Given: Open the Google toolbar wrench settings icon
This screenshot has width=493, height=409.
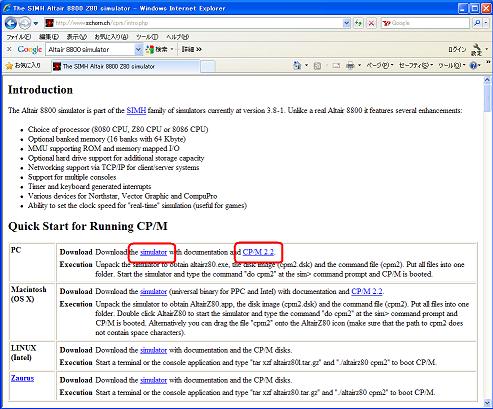Looking at the screenshot, I should pos(477,49).
